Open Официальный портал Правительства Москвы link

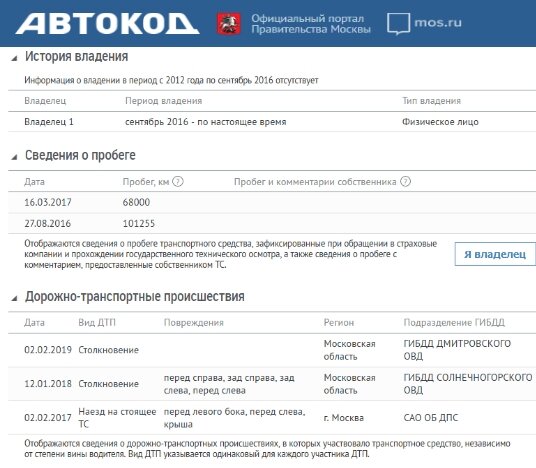point(311,24)
